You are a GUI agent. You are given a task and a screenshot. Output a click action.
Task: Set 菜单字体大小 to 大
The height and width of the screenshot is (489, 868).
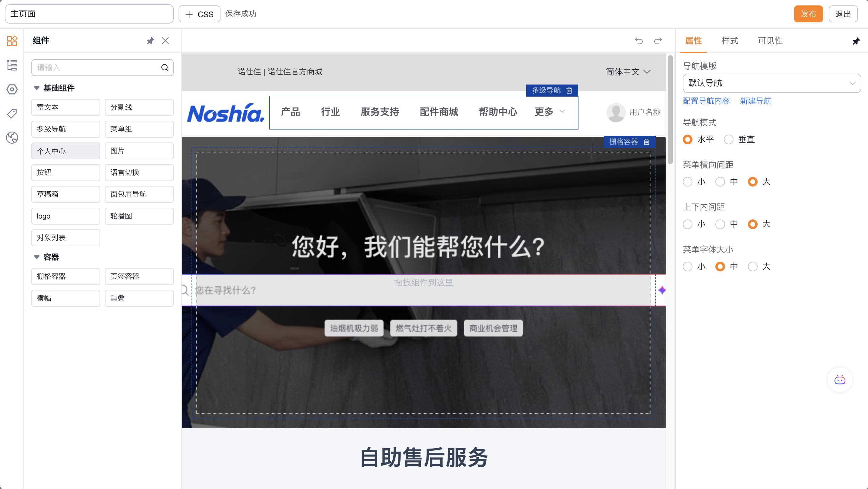(x=752, y=267)
